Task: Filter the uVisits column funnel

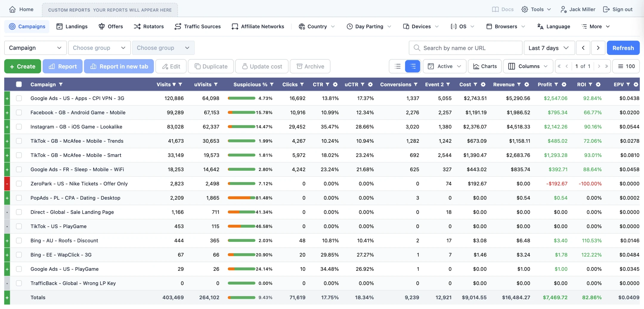Action: coord(216,84)
